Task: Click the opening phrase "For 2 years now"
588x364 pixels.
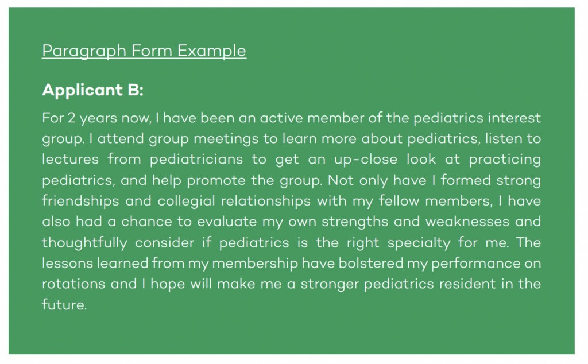Action: pos(84,118)
